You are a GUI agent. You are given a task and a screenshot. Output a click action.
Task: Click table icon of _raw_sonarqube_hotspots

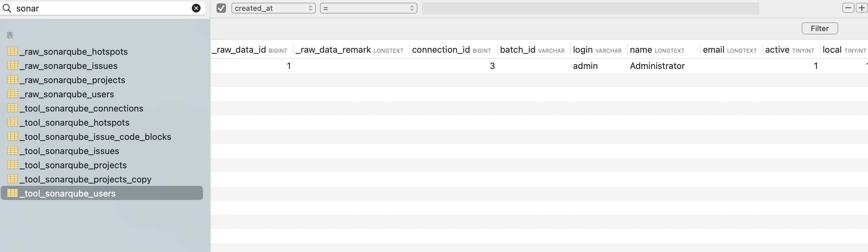click(x=13, y=51)
